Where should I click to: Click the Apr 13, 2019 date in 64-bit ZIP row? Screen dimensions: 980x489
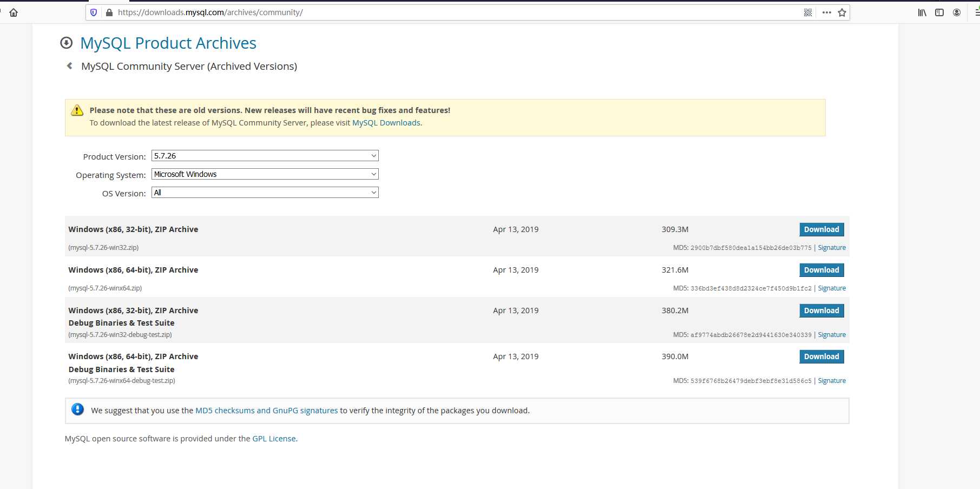click(516, 270)
